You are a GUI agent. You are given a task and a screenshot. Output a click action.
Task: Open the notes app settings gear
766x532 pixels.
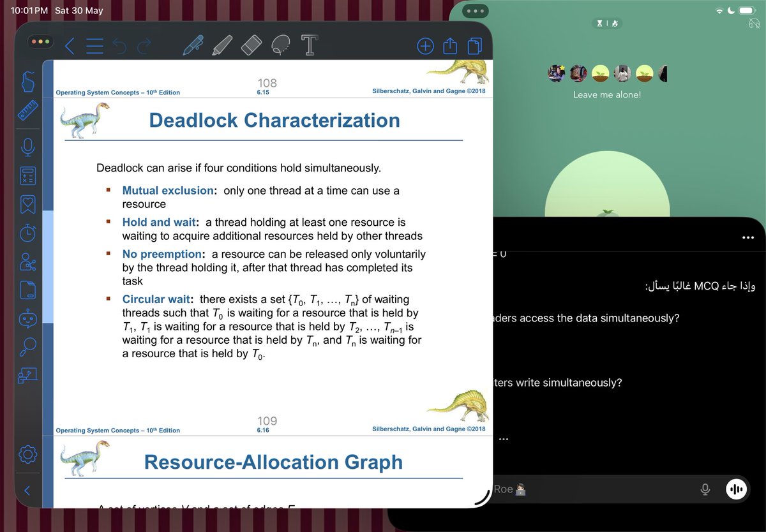(27, 454)
